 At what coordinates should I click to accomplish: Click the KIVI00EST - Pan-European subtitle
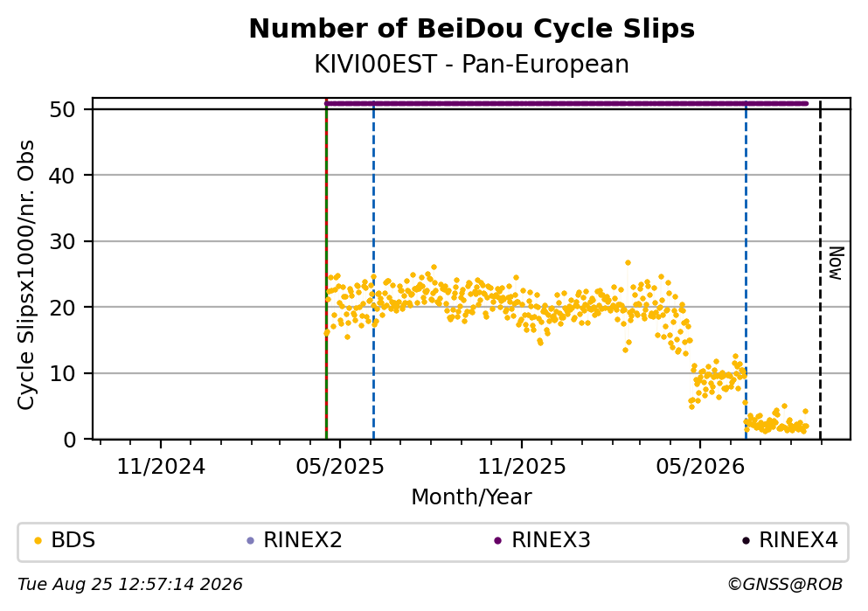point(472,65)
